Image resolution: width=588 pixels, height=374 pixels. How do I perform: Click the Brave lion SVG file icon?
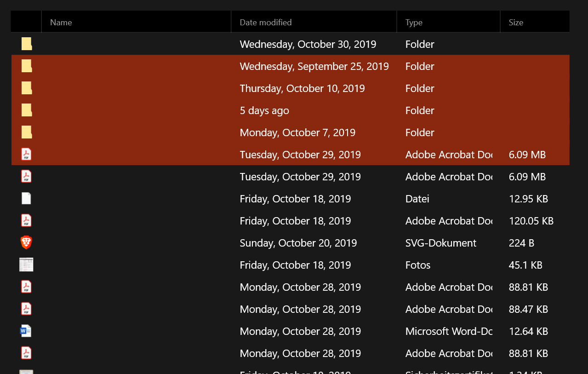click(x=26, y=242)
